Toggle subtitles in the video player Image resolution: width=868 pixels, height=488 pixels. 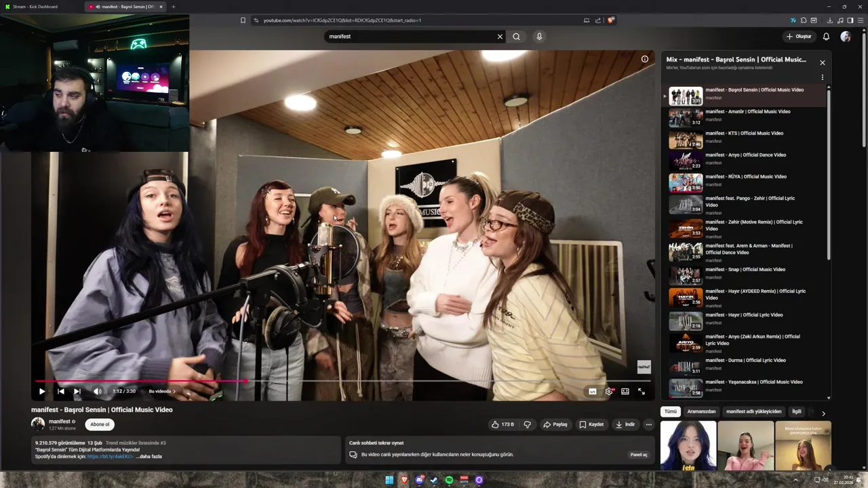tap(592, 391)
